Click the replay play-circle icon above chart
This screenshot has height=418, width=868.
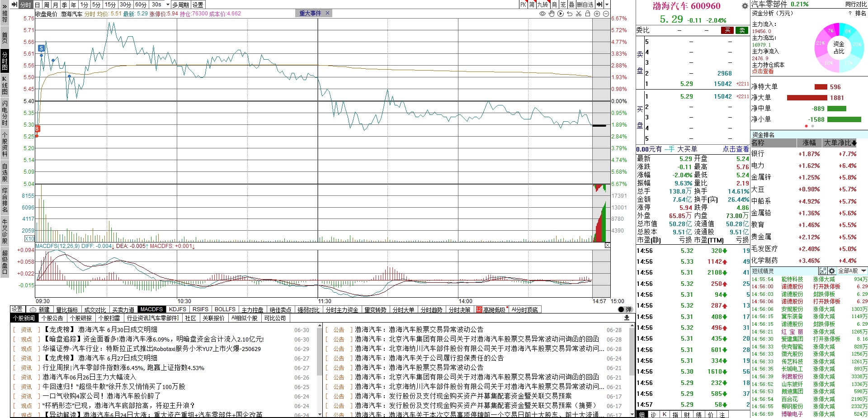561,14
